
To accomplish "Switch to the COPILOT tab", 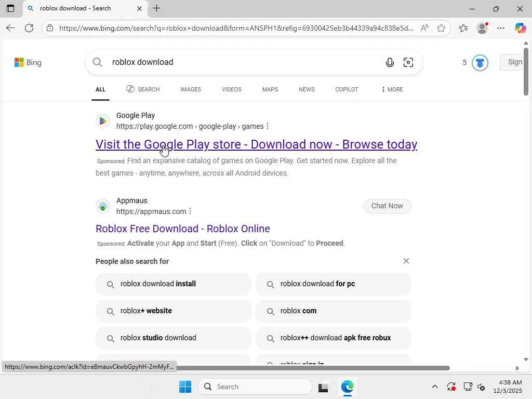I will (347, 89).
